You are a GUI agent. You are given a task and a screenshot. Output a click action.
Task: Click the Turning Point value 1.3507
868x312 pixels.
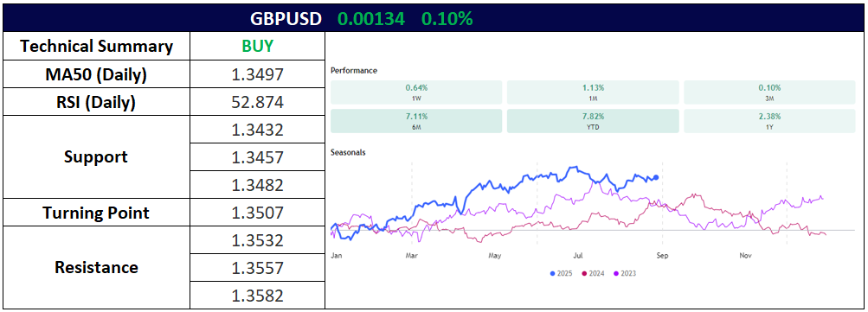257,213
